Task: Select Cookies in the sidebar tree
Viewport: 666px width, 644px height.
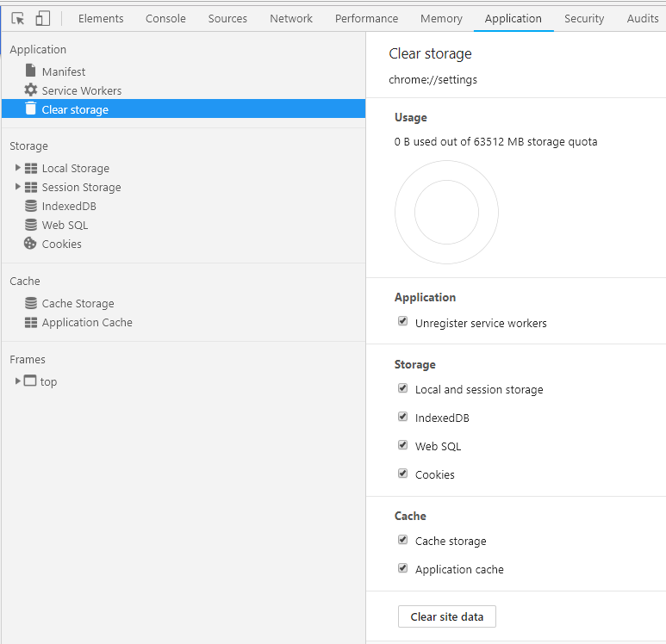Action: click(61, 245)
